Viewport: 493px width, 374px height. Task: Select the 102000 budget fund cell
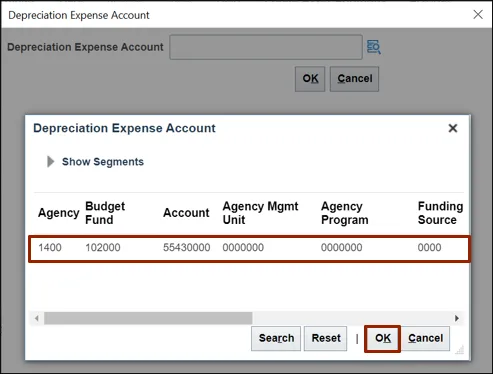103,247
